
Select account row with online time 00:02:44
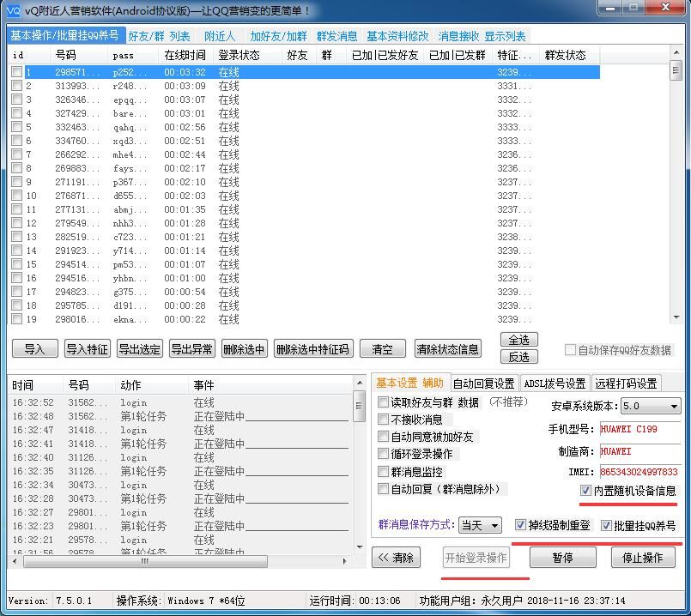click(x=304, y=154)
